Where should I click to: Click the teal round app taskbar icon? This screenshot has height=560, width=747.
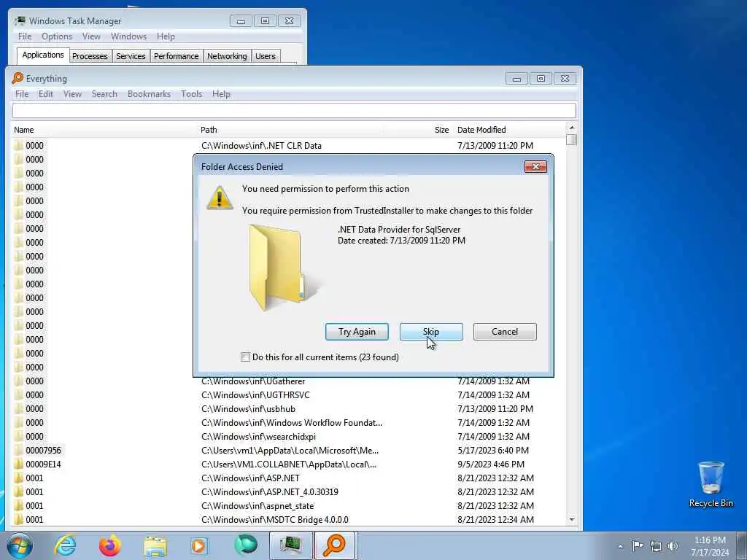pos(245,545)
